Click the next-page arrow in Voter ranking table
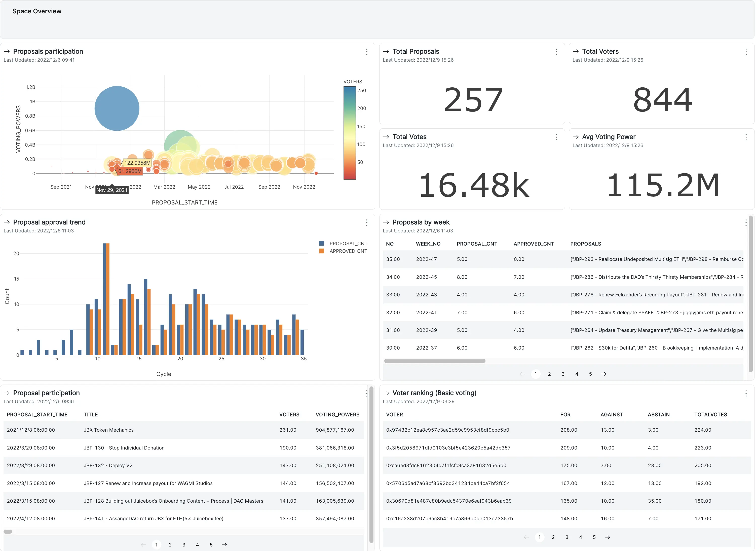This screenshot has height=551, width=756. (x=608, y=537)
